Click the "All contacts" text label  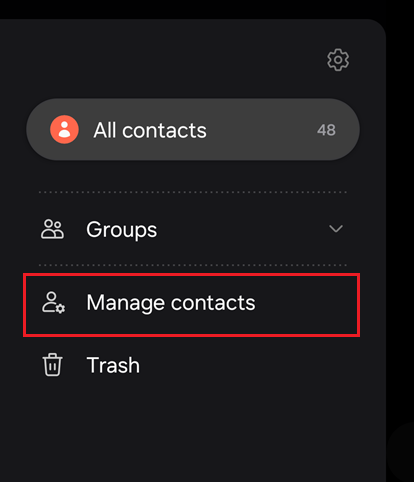pos(150,130)
